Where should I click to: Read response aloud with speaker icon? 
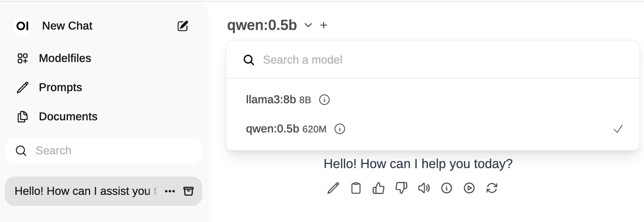click(424, 188)
